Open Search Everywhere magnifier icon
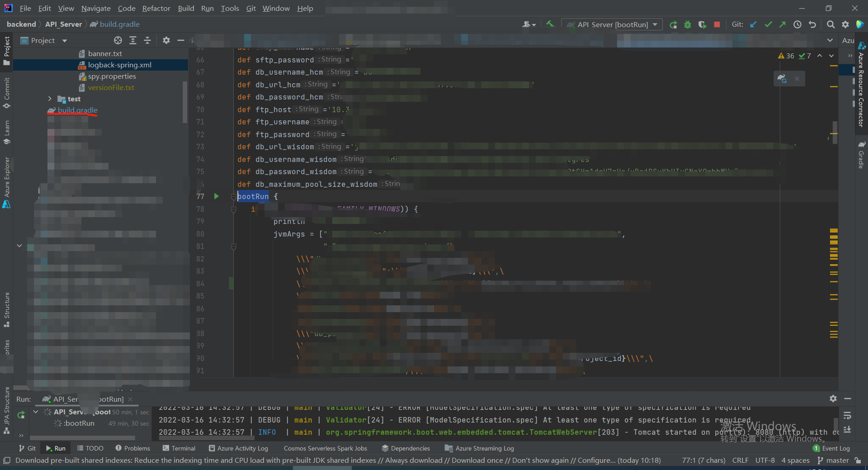868x470 pixels. coord(830,24)
